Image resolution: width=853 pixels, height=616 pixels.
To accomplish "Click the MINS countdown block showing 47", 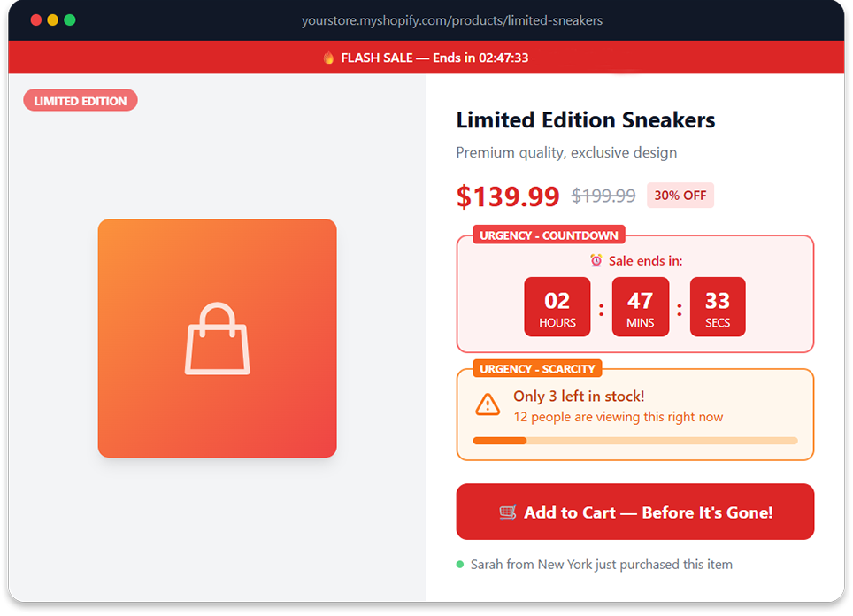I will (x=640, y=307).
